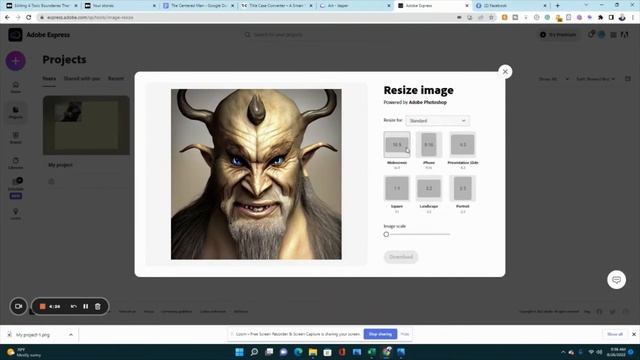This screenshot has width=640, height=360.
Task: Delete the Loom recording
Action: [98, 306]
